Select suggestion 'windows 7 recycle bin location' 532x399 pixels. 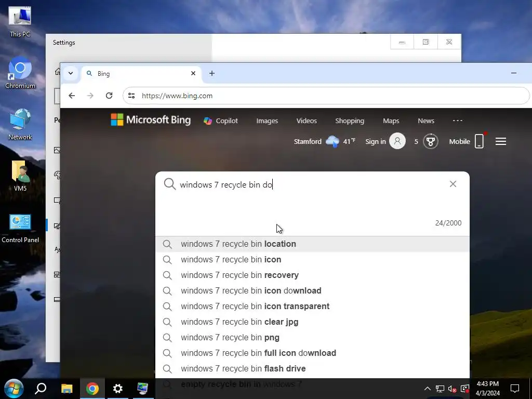(312, 244)
